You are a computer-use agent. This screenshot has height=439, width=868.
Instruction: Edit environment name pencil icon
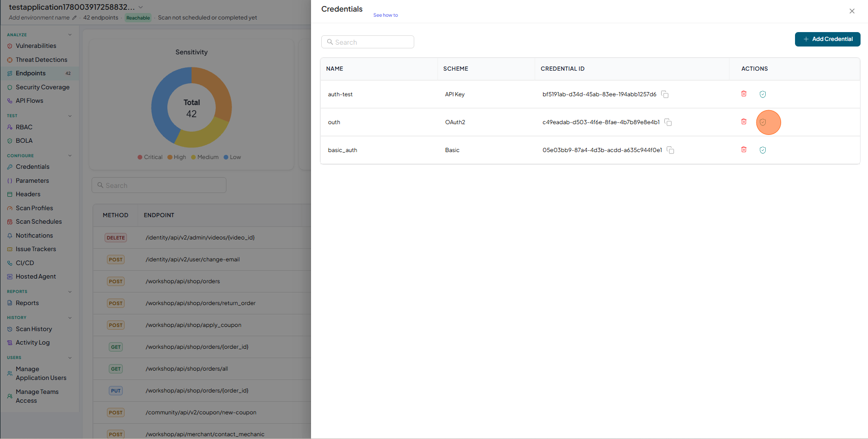tap(74, 18)
